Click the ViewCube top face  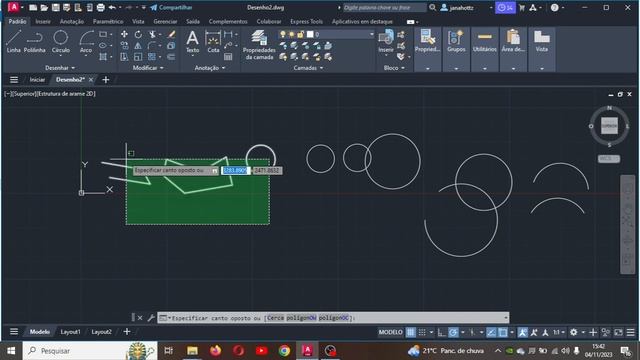(x=609, y=126)
